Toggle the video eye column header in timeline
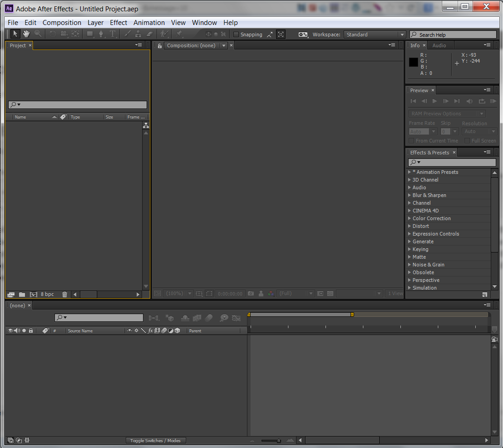503x448 pixels. tap(10, 330)
